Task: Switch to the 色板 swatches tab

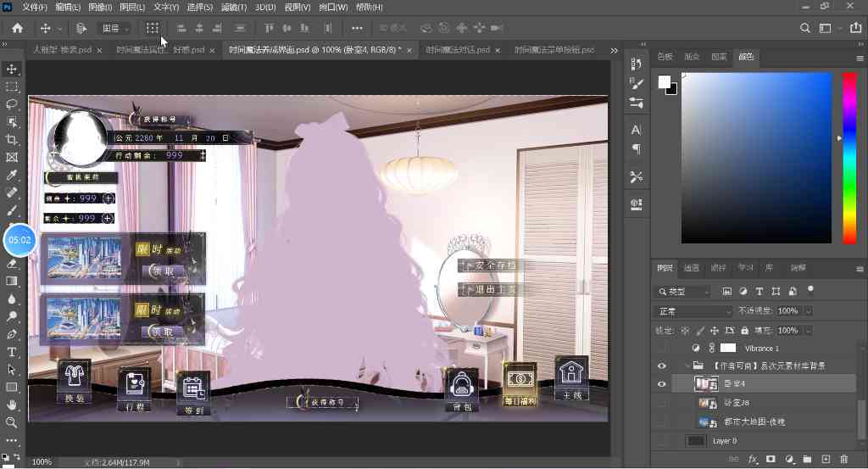Action: coord(665,57)
